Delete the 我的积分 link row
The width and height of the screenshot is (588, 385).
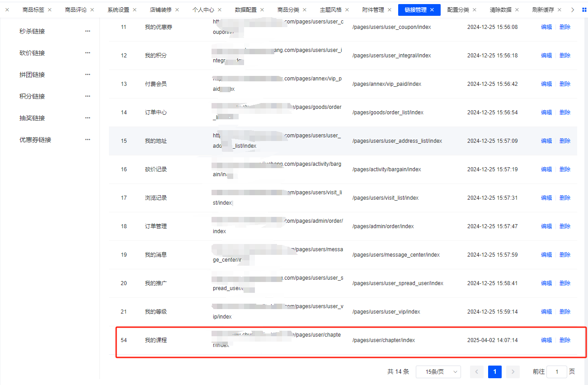(565, 56)
